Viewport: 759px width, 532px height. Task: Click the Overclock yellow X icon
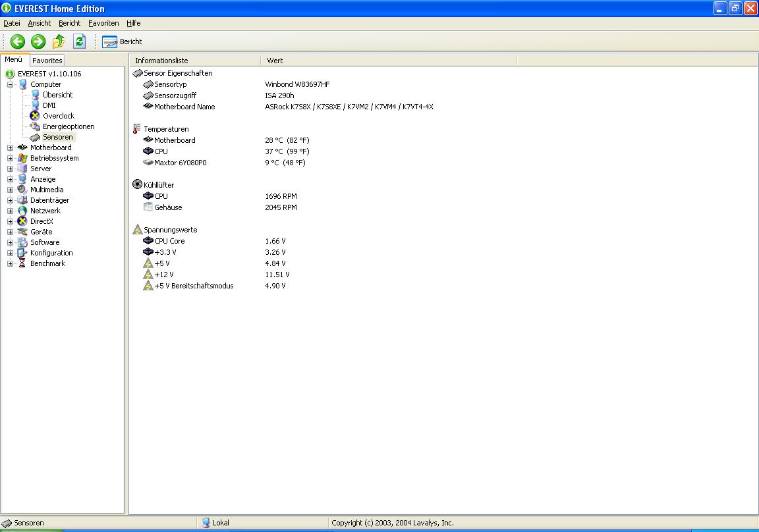click(x=35, y=116)
